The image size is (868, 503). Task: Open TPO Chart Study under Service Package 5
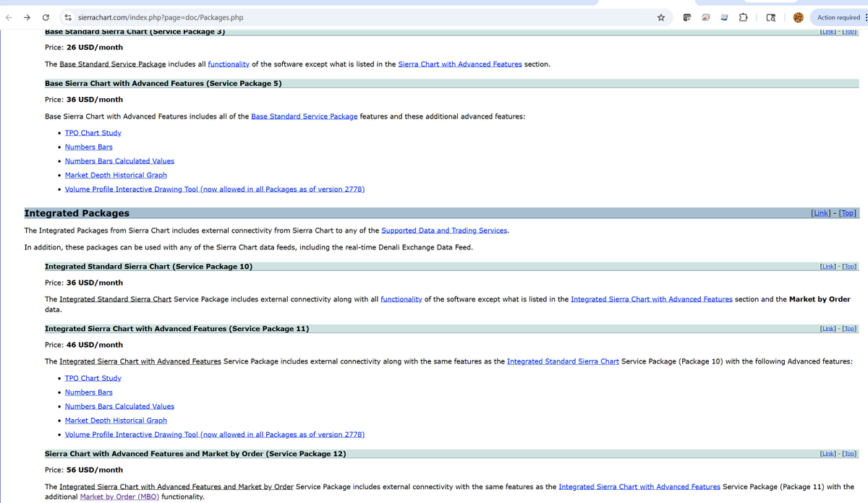pos(93,133)
